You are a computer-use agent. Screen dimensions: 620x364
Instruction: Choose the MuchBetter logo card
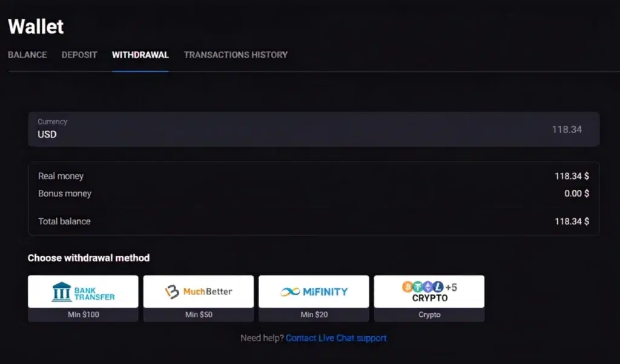199,291
